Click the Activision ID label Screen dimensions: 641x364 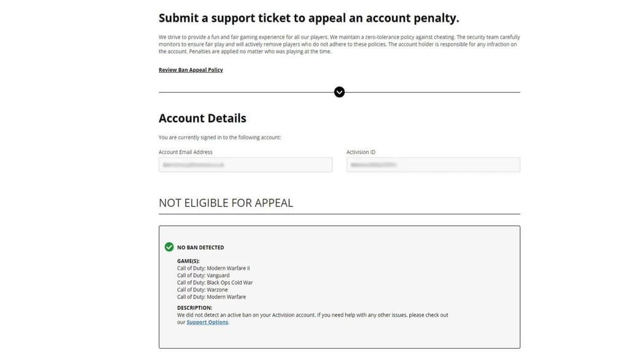pos(361,152)
